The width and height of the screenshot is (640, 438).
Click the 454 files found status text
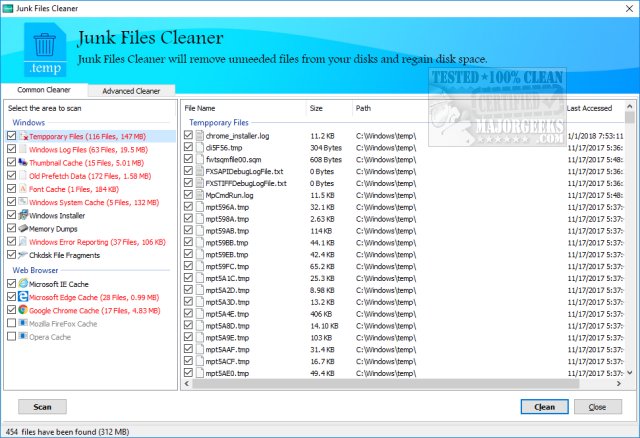(67, 431)
